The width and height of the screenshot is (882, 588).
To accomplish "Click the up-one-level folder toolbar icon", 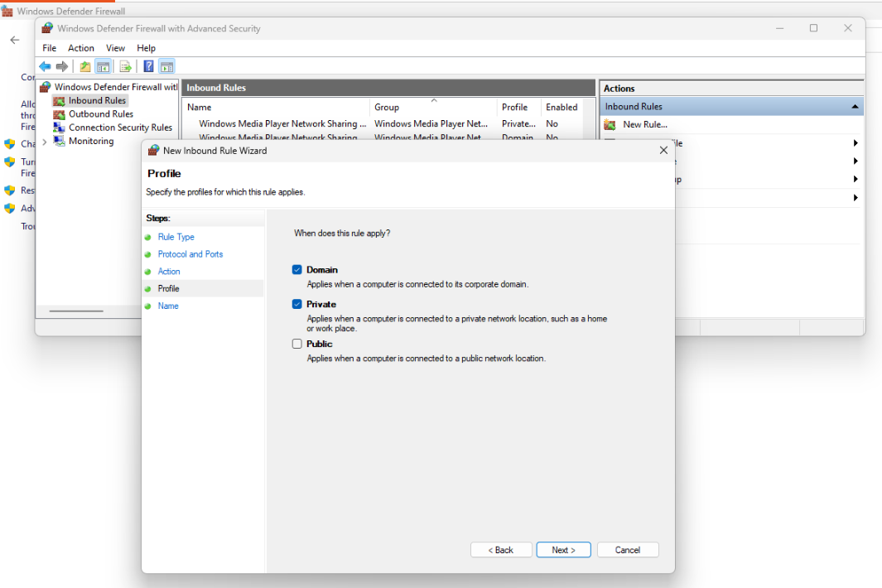I will click(x=85, y=66).
